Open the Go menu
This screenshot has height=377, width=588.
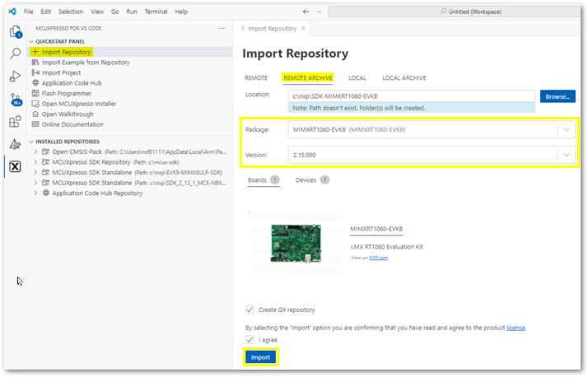[x=115, y=12]
